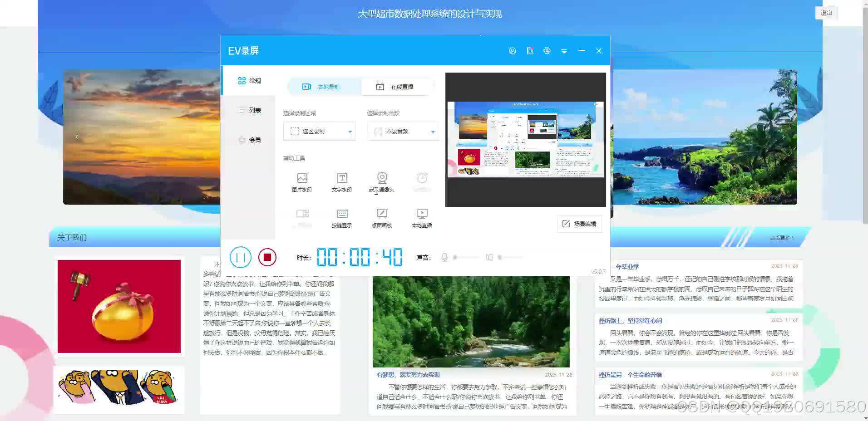Open 场景编辑 scene editing
The height and width of the screenshot is (421, 868).
[x=579, y=224]
